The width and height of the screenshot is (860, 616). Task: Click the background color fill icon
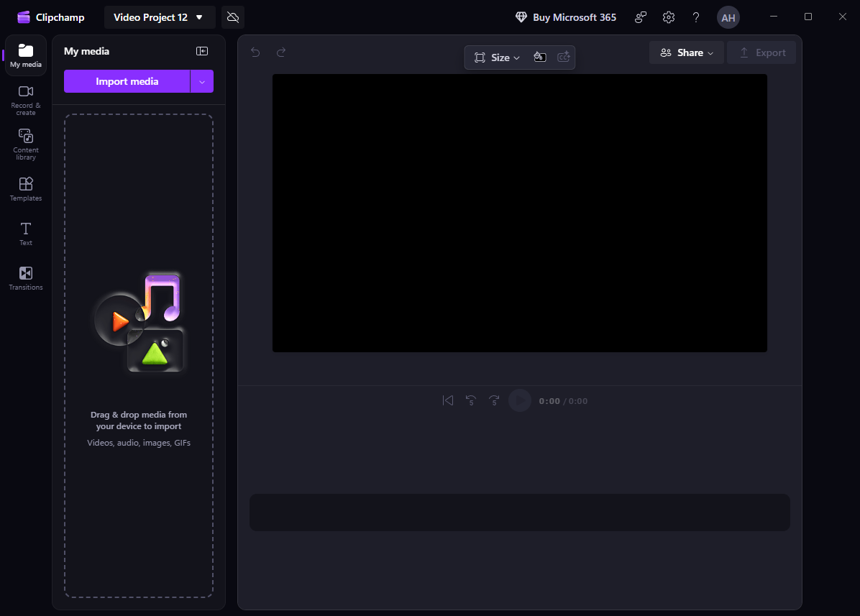(x=540, y=58)
